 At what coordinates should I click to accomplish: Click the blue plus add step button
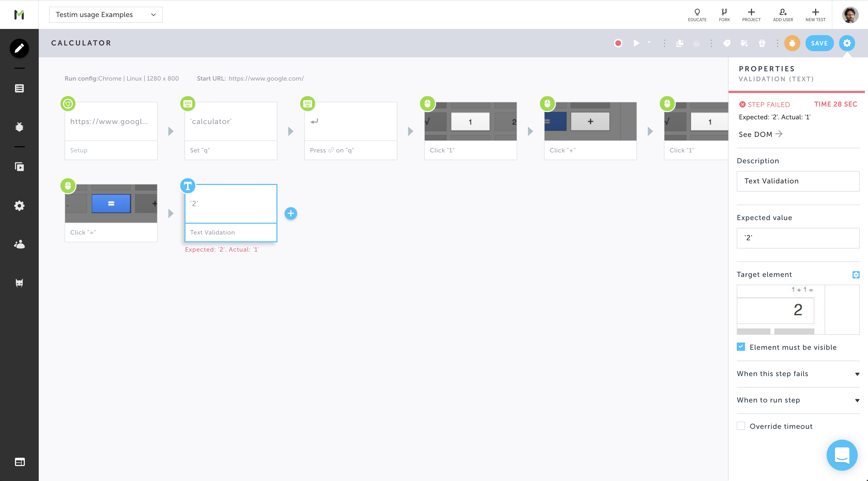(x=291, y=213)
